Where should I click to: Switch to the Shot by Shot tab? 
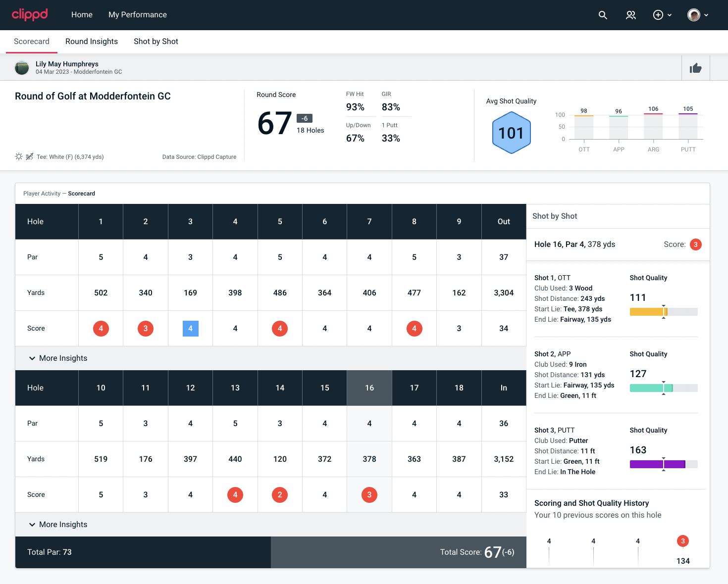coord(156,42)
